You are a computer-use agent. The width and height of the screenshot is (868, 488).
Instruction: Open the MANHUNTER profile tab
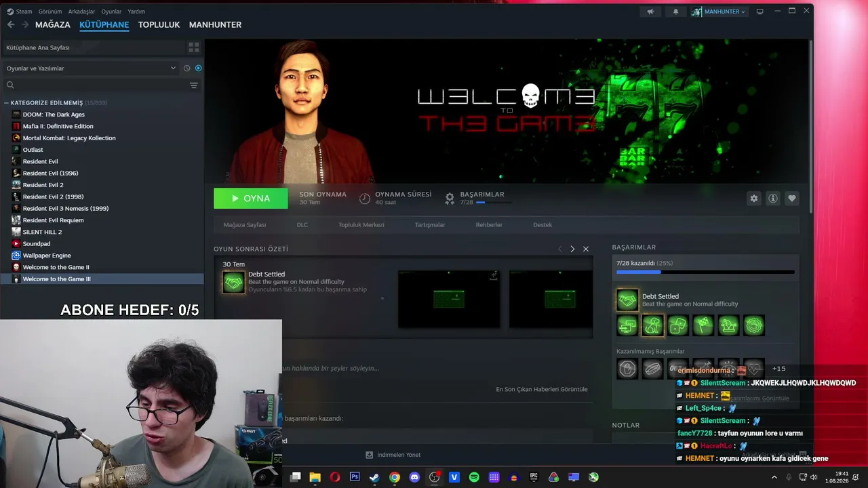(215, 24)
